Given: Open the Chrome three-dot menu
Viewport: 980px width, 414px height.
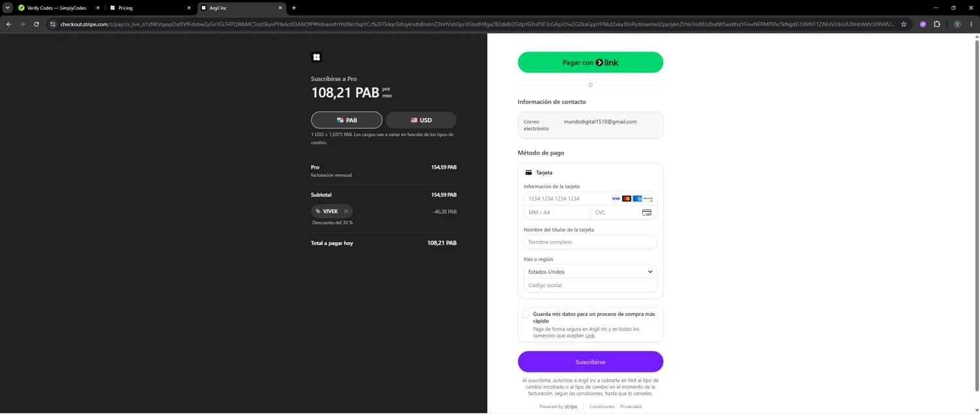Looking at the screenshot, I should click(x=972, y=24).
